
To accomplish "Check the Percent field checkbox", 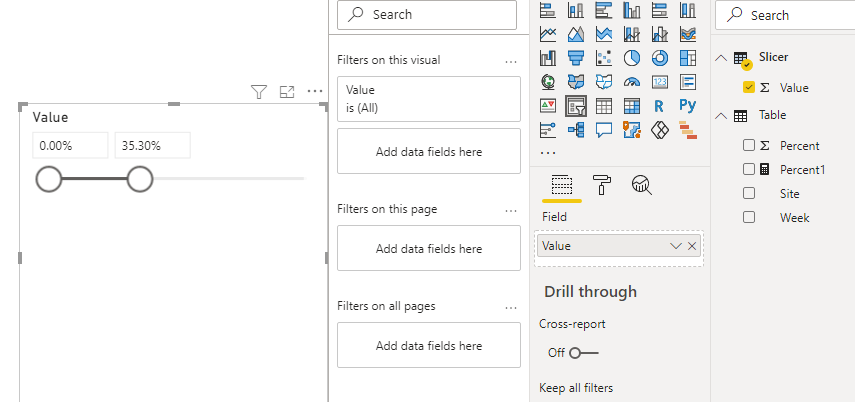I will click(x=749, y=145).
